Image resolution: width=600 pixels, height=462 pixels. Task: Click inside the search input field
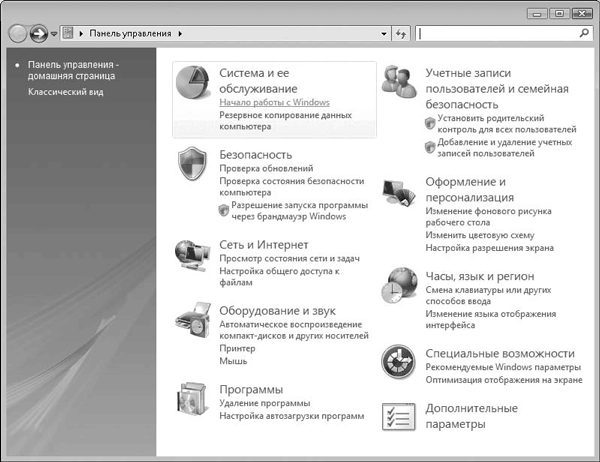[x=500, y=34]
